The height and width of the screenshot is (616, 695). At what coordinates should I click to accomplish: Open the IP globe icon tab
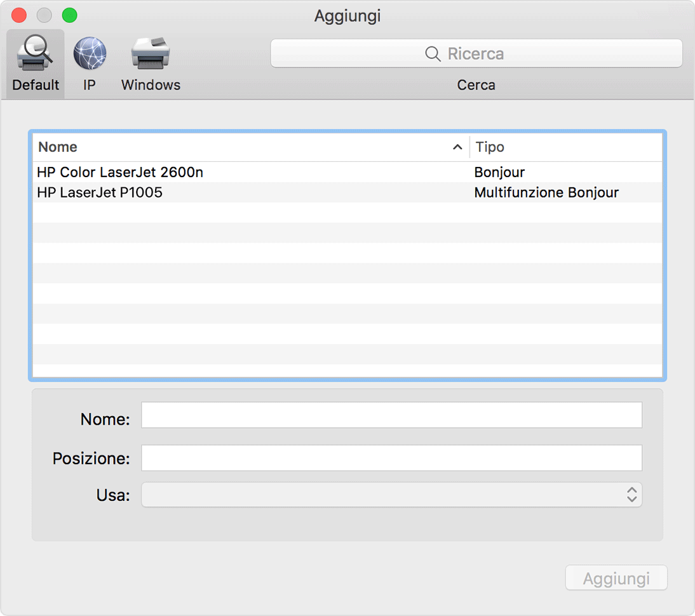click(90, 53)
